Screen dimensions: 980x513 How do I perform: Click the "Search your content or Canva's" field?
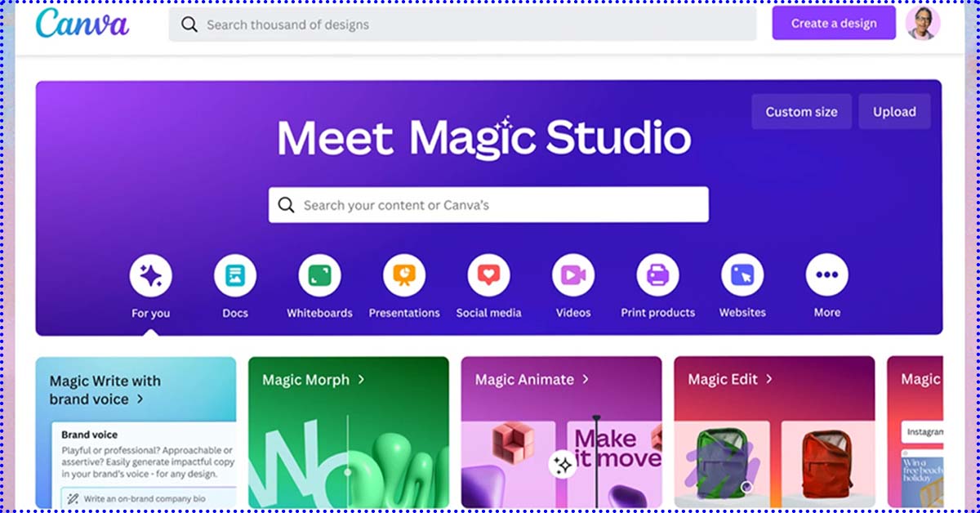[488, 205]
